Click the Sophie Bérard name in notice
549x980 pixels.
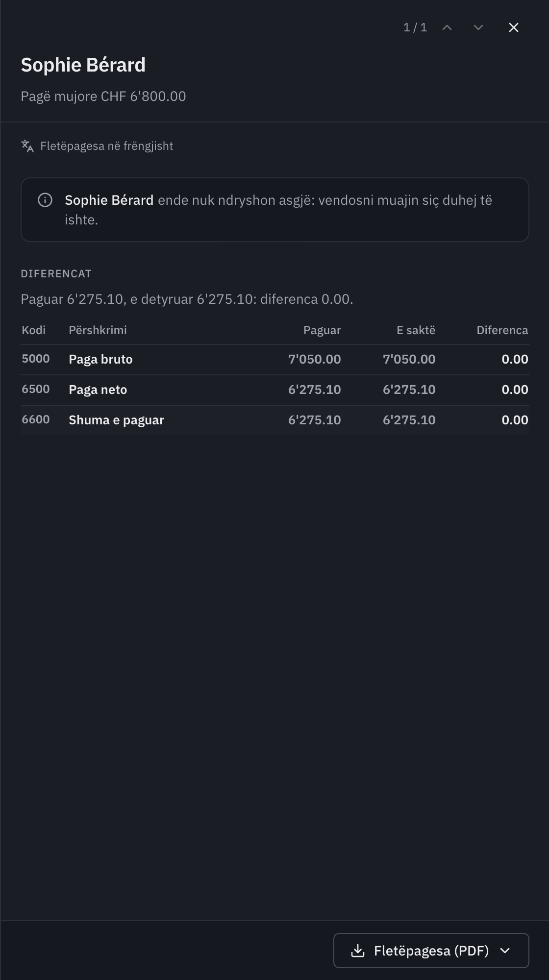(109, 200)
